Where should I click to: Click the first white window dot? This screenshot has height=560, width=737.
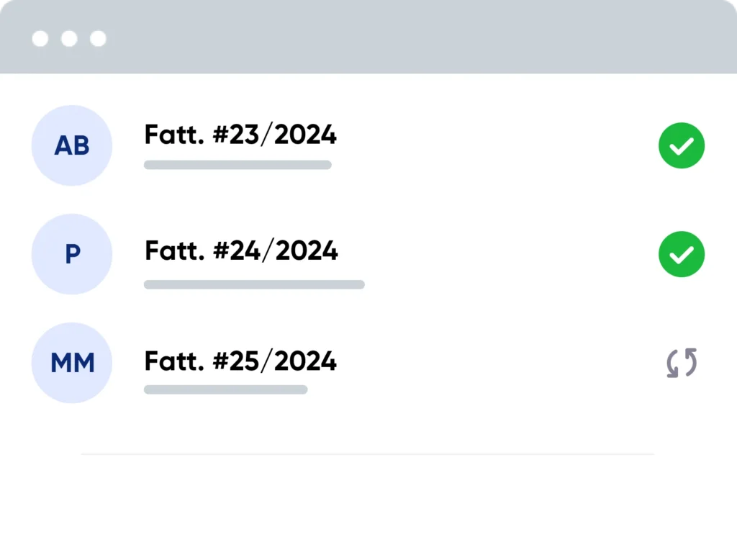point(40,38)
